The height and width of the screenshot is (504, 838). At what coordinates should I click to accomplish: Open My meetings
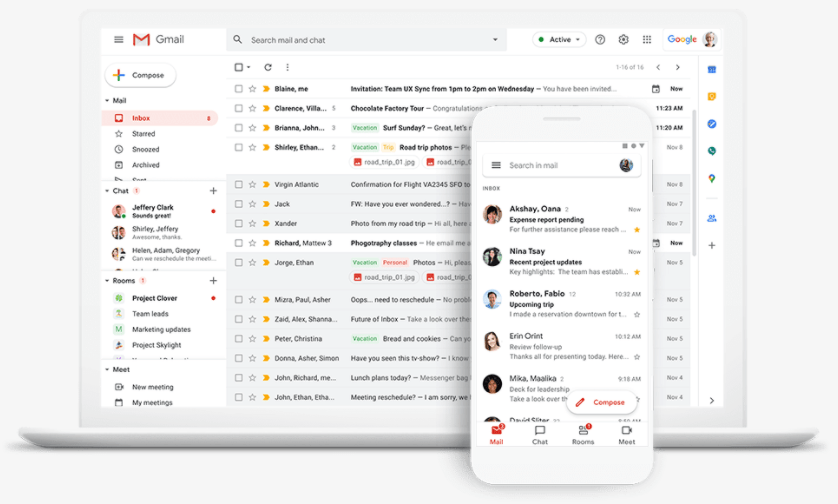pyautogui.click(x=152, y=402)
